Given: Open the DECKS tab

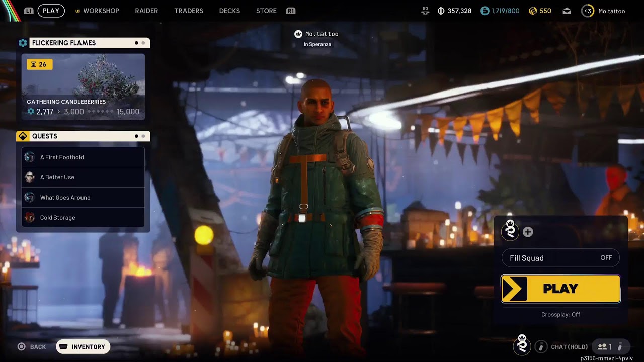Looking at the screenshot, I should coord(229,11).
